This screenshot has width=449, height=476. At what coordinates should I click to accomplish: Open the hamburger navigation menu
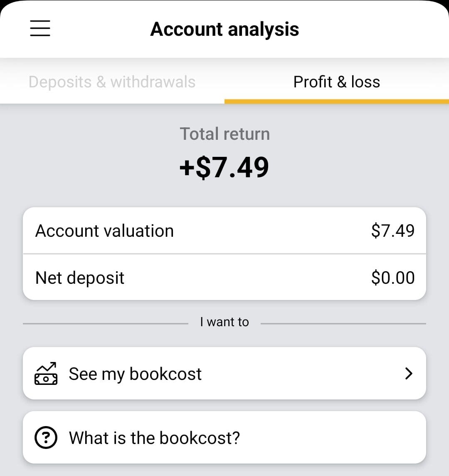point(40,29)
